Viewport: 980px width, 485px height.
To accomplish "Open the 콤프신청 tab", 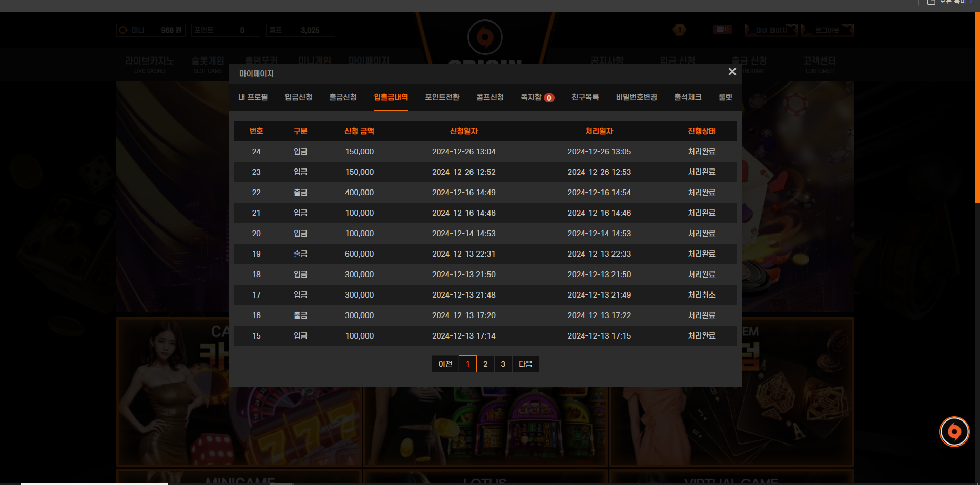I will tap(490, 97).
